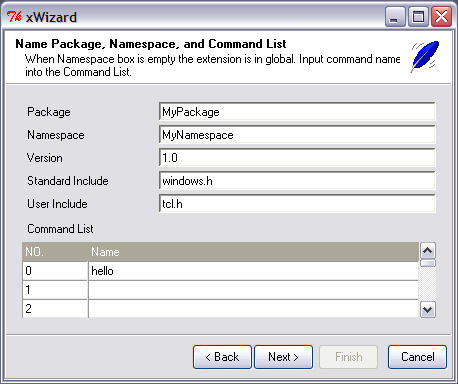Click the Version input field
458x384 pixels.
297,158
